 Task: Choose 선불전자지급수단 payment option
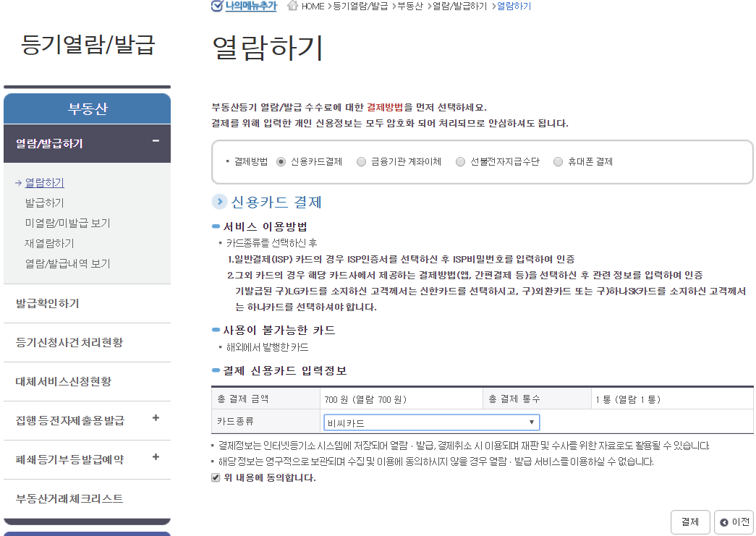460,162
